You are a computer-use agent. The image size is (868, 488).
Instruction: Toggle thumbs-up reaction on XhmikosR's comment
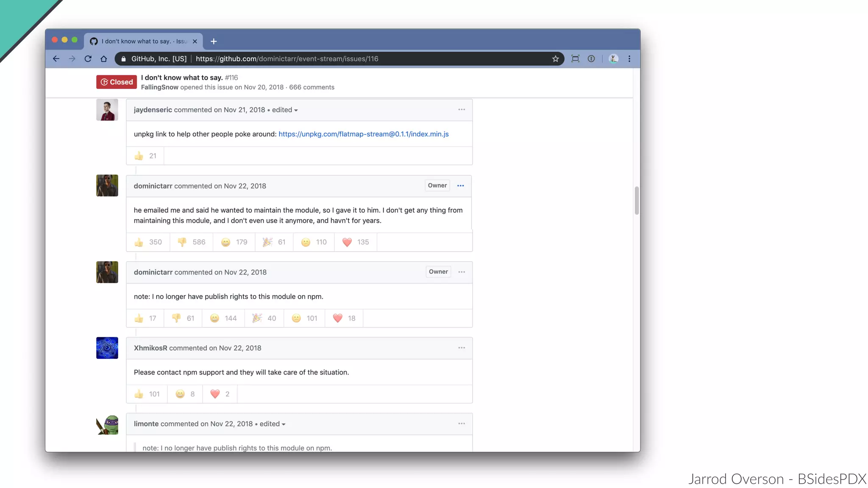pyautogui.click(x=147, y=394)
